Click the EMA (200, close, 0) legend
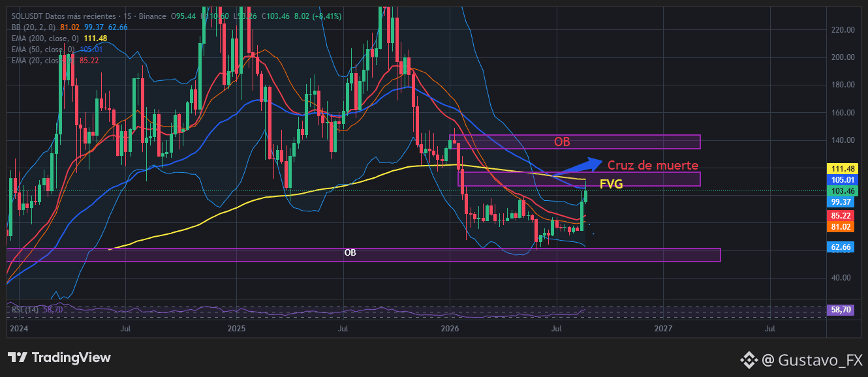The image size is (868, 377). [x=45, y=38]
